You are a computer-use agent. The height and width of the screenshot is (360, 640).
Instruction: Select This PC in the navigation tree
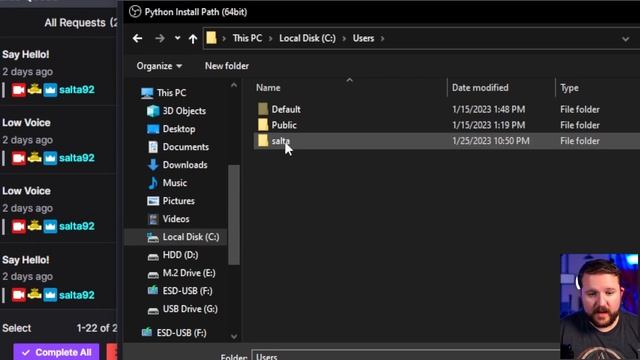click(x=171, y=93)
